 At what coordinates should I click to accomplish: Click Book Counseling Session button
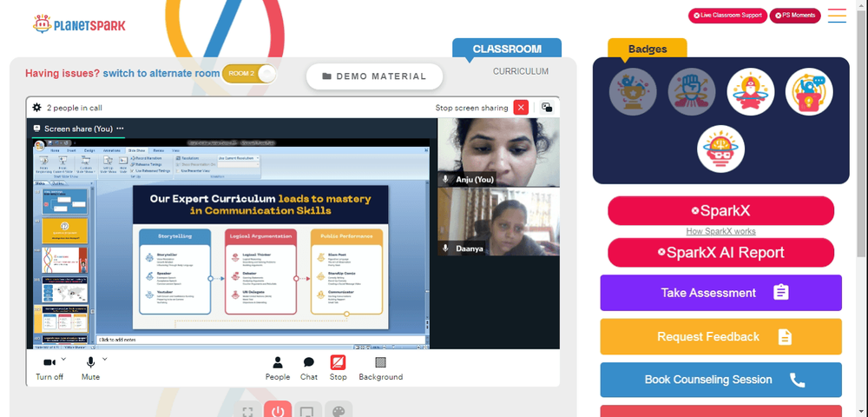point(720,380)
